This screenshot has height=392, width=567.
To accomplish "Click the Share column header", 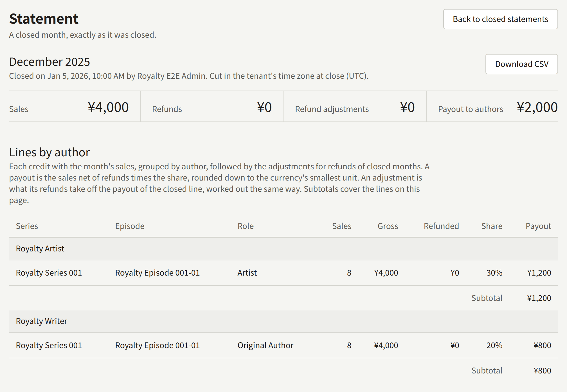I will click(x=492, y=226).
